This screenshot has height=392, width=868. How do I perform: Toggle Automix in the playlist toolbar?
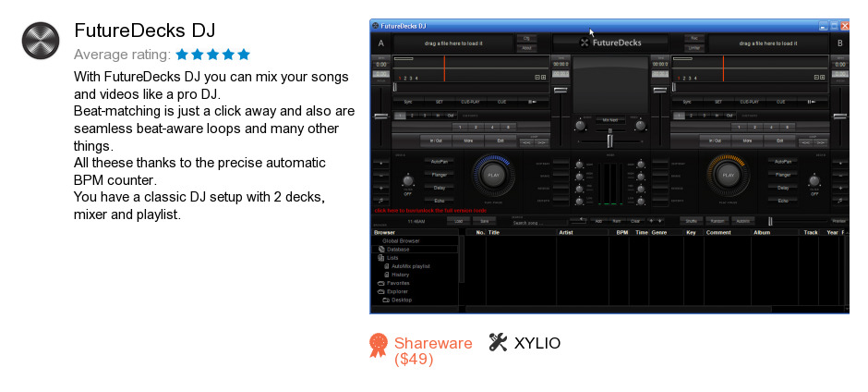click(743, 221)
